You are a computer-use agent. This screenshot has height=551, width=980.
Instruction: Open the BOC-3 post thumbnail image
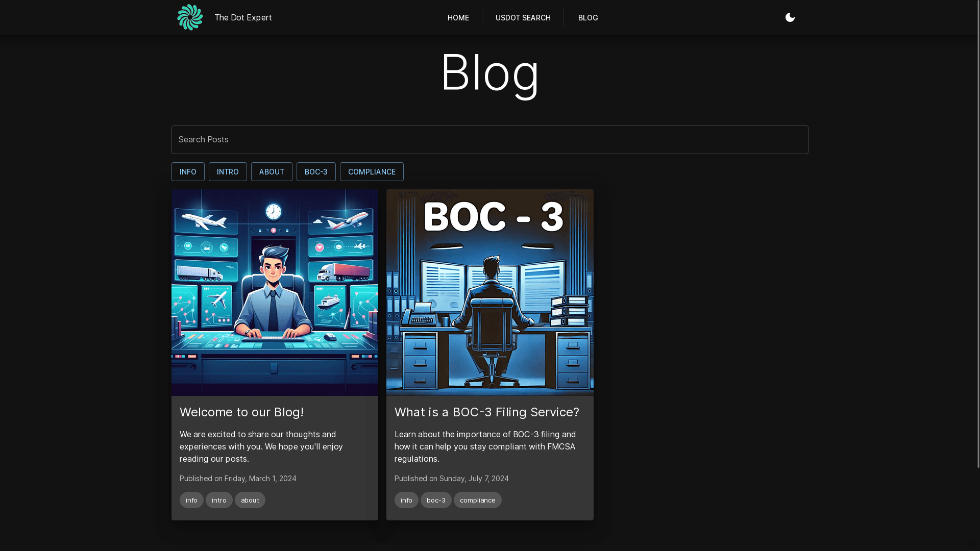pos(489,292)
